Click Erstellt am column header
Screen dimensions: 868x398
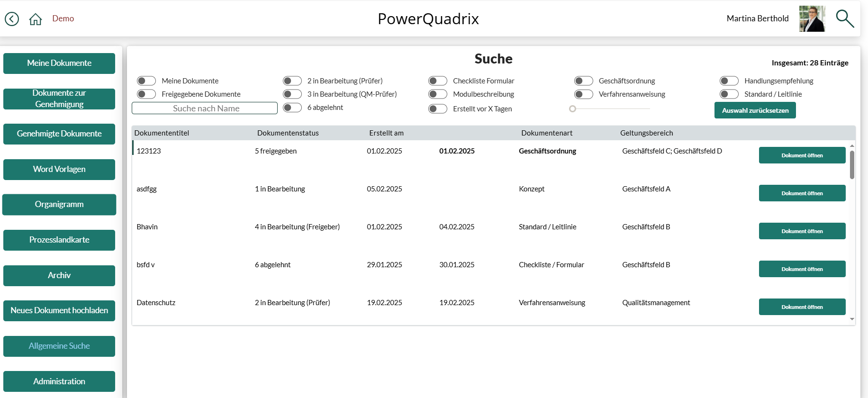click(387, 133)
